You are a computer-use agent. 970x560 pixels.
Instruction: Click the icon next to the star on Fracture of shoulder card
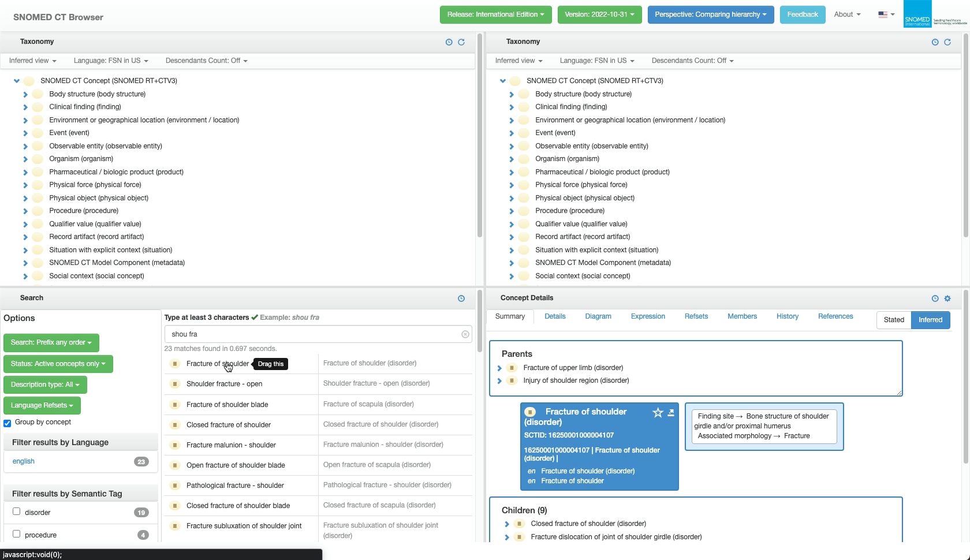[671, 412]
